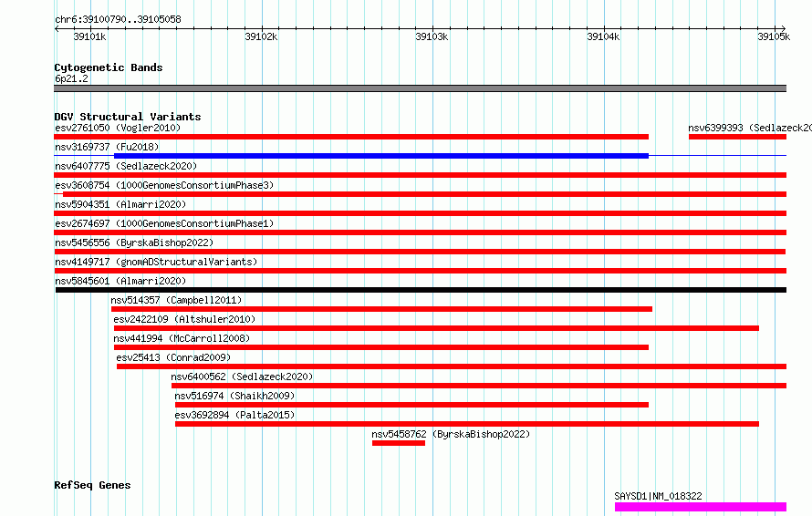Open nsv514357 (Campbell2011) label

[176, 300]
